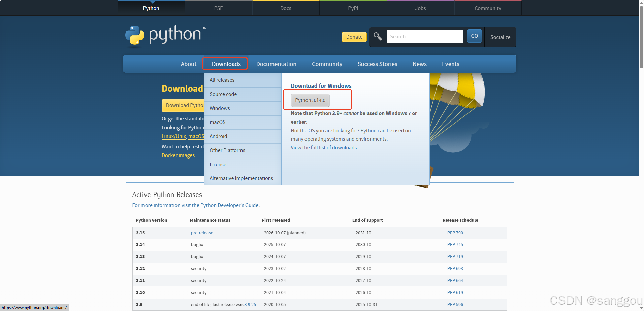
Task: Click the GO search button
Action: tap(474, 36)
